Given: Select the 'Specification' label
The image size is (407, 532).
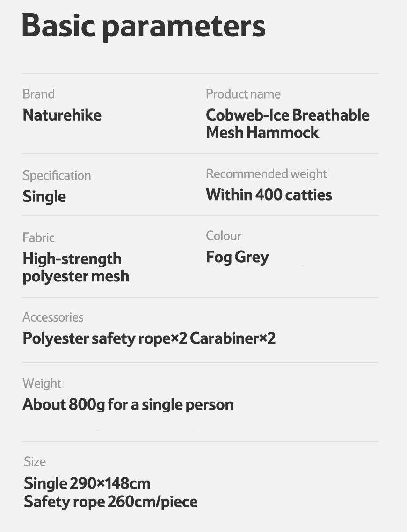Looking at the screenshot, I should point(57,175).
